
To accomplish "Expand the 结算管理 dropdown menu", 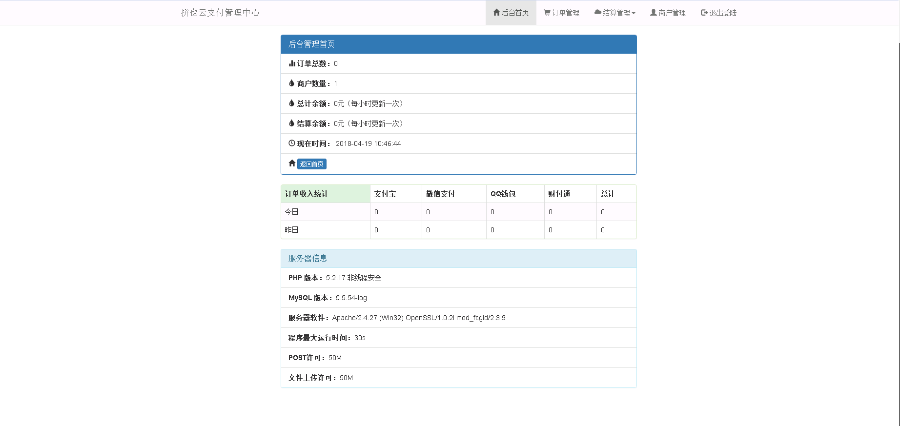I will pos(614,13).
